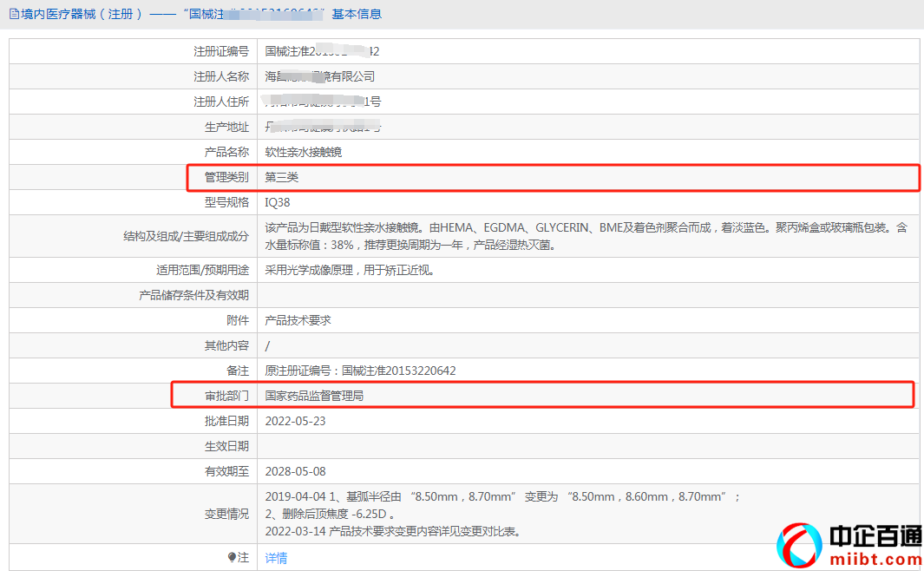Click the miibt.com watermark text
924x571 pixels.
[875, 558]
